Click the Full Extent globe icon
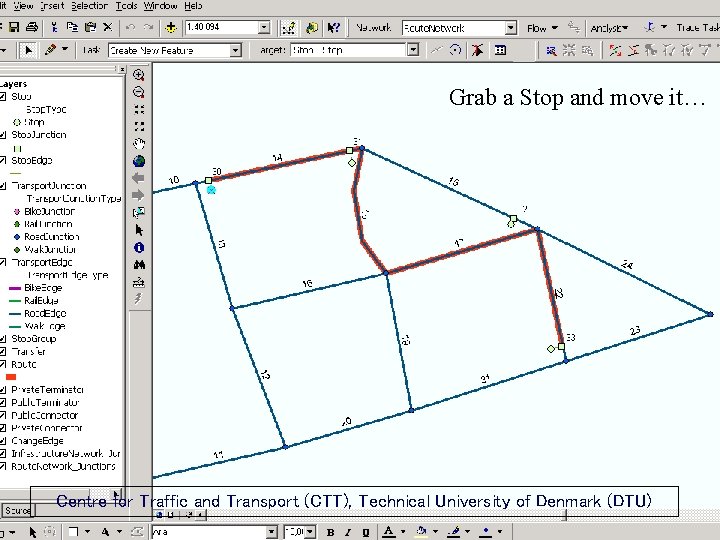This screenshot has width=720, height=540. [x=139, y=161]
